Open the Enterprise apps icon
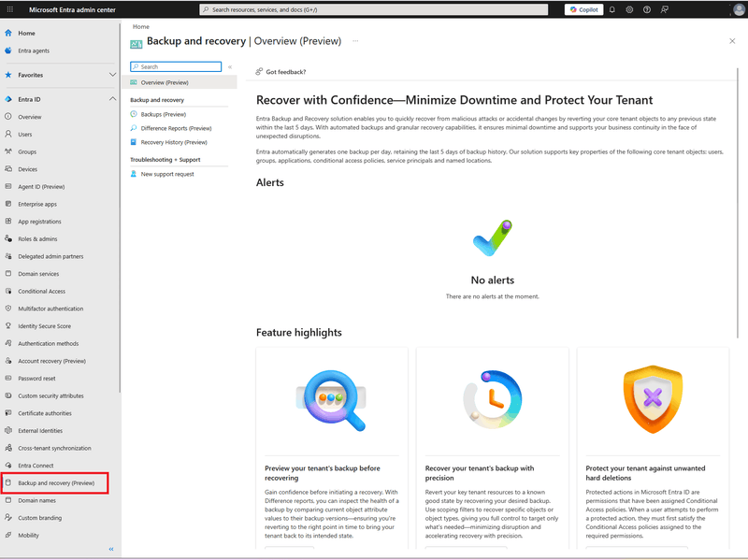 [8, 204]
